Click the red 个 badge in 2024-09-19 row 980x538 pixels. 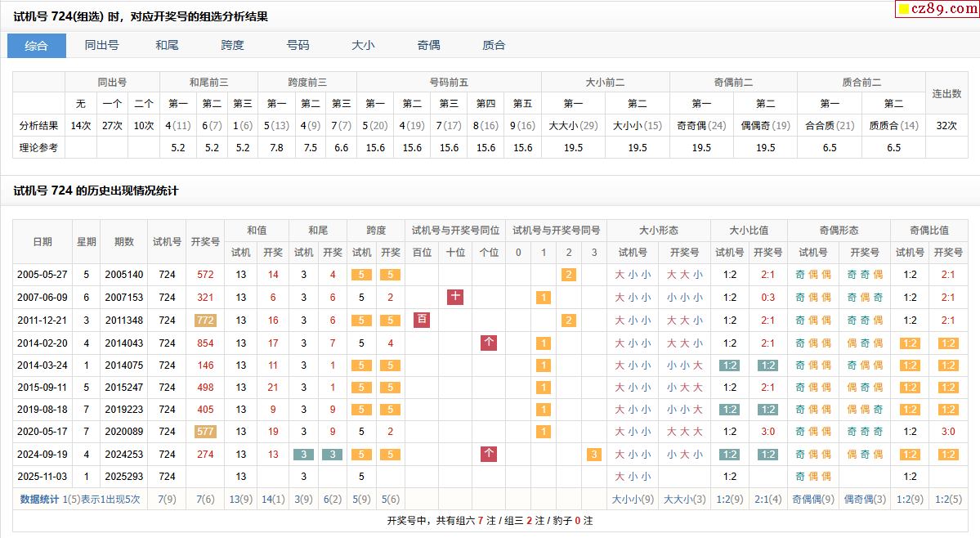(489, 454)
